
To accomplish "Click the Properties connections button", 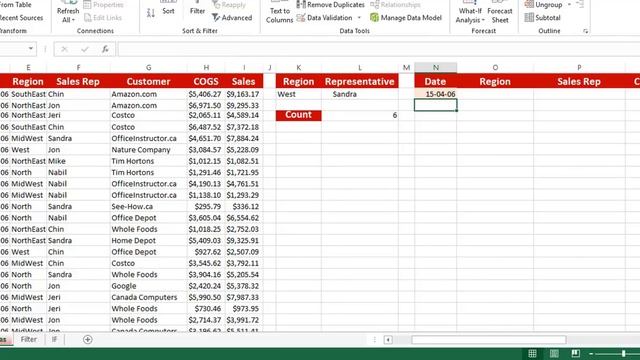I will 104,5.
